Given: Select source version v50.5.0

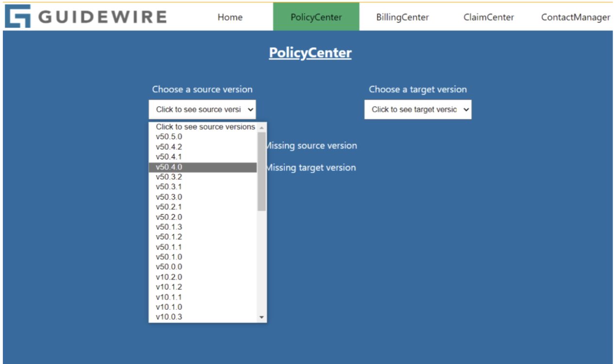Looking at the screenshot, I should [203, 137].
